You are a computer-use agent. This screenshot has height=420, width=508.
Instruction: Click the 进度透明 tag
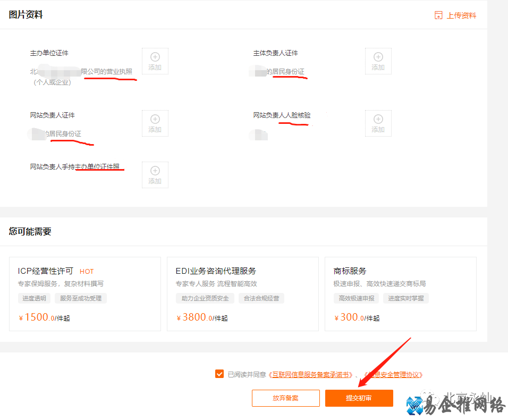34,298
